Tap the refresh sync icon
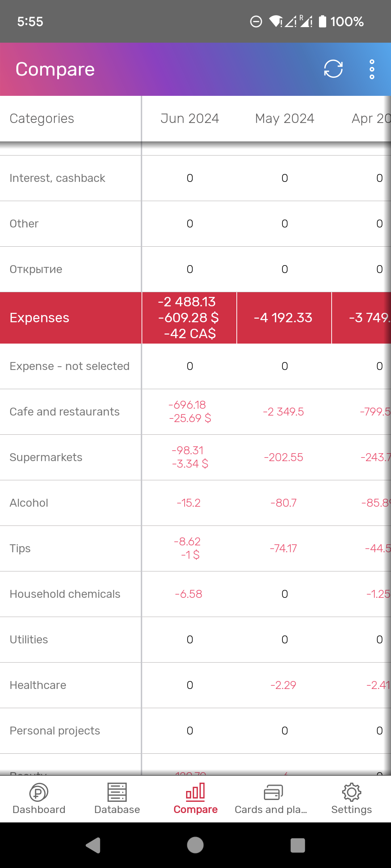The width and height of the screenshot is (391, 868). (x=333, y=69)
